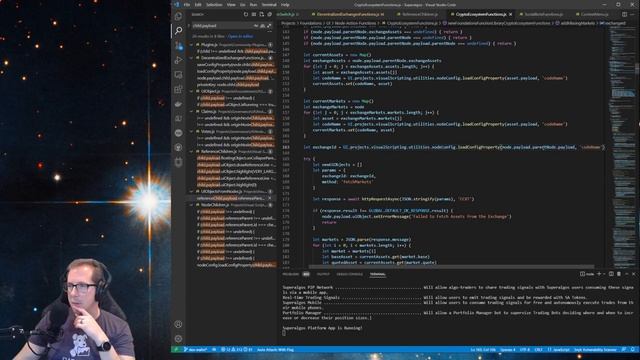This screenshot has height=360, width=640.
Task: Open the Extensions view
Action: [178, 89]
